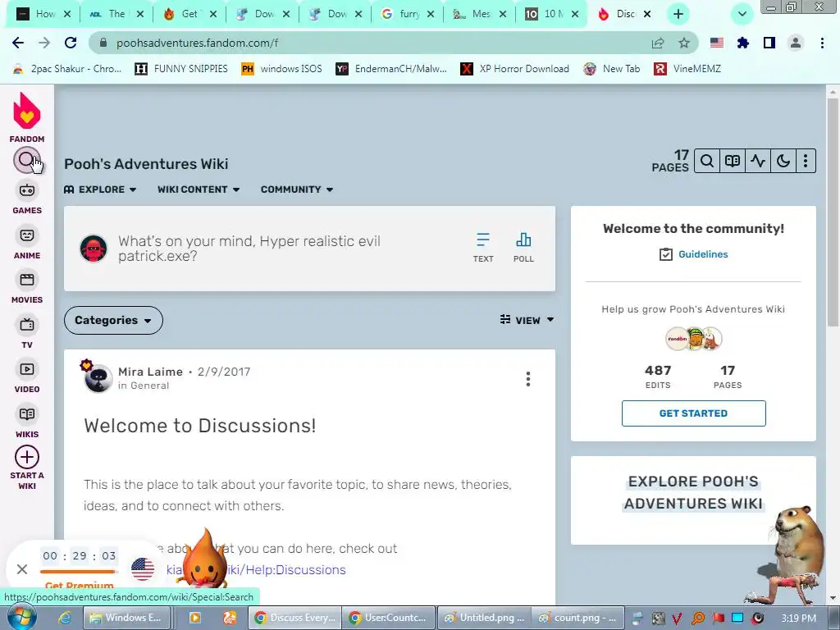Open the FUNNY SNIPPIES bookmark

pyautogui.click(x=181, y=69)
